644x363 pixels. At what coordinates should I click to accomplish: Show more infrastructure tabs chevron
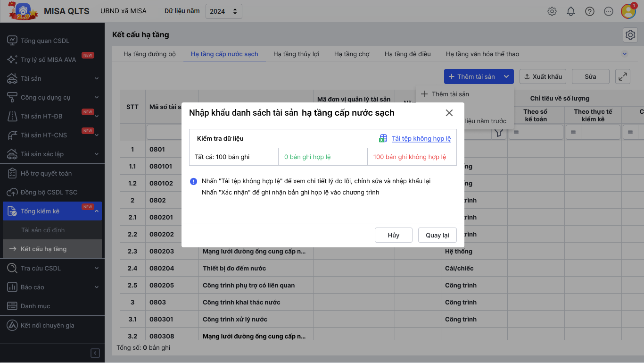(625, 54)
